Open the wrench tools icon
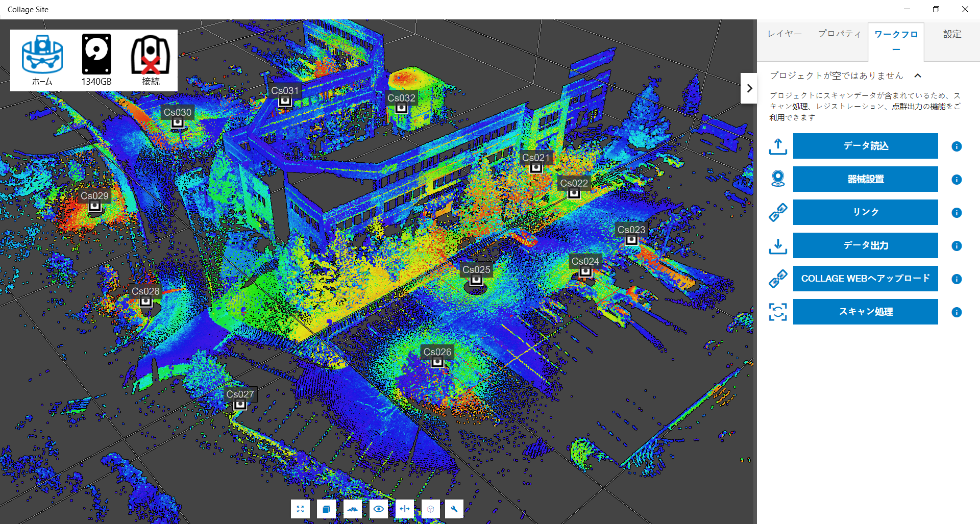This screenshot has height=524, width=980. click(x=454, y=509)
